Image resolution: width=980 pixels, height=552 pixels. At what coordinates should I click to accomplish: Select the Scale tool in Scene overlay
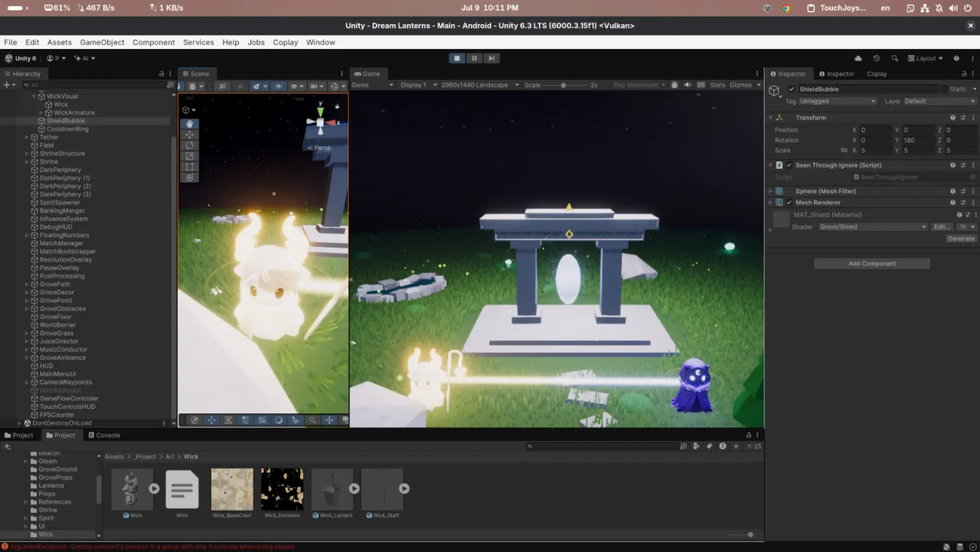click(x=189, y=156)
